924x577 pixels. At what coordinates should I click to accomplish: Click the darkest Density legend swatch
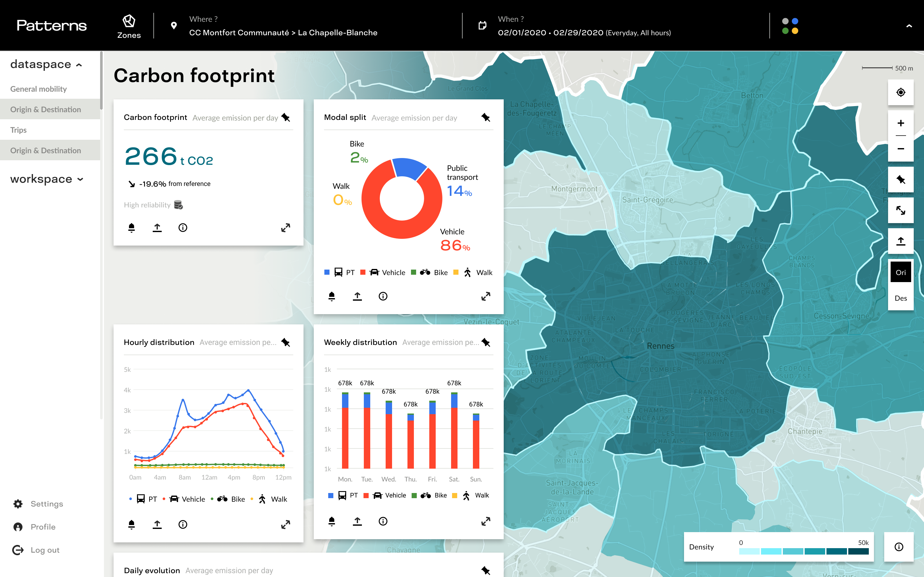coord(858,551)
